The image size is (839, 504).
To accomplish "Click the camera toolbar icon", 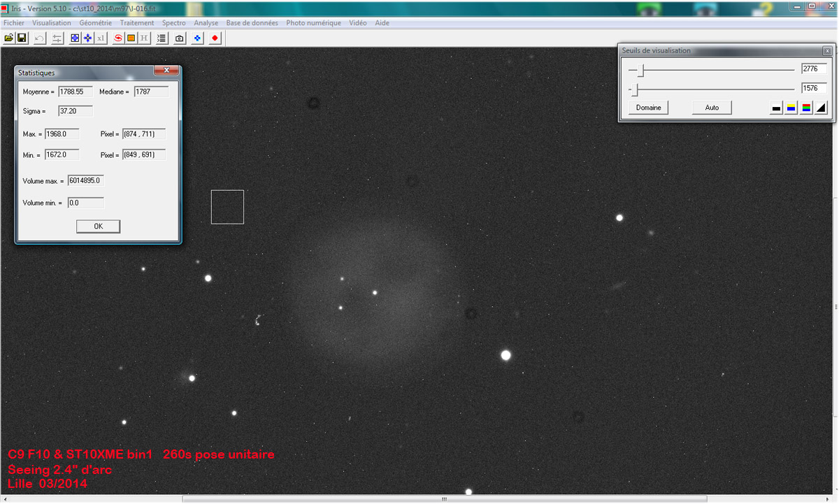I will (x=180, y=38).
